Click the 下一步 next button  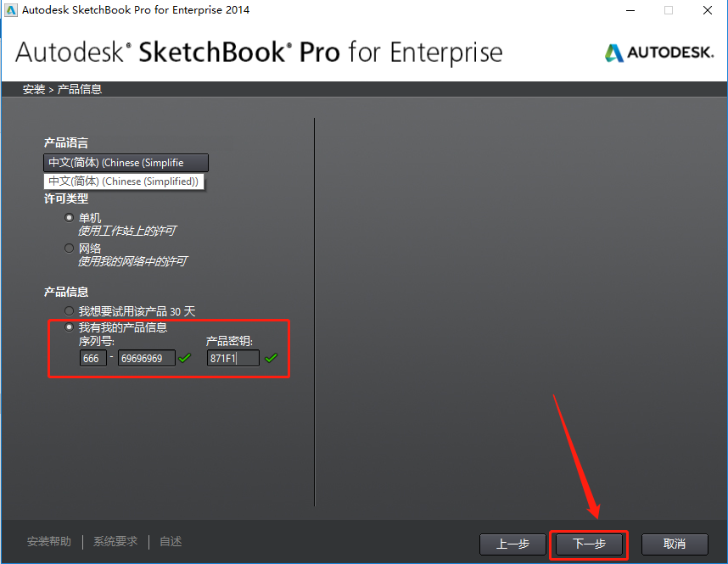point(589,544)
